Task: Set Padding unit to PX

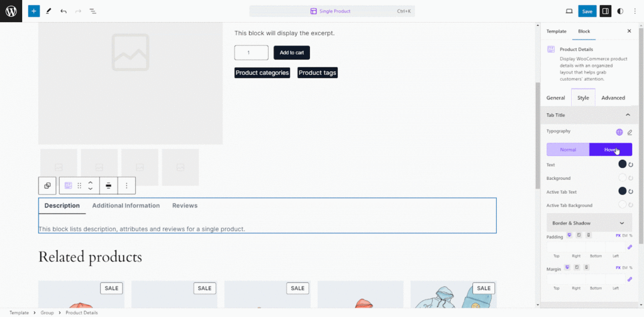Action: point(618,235)
